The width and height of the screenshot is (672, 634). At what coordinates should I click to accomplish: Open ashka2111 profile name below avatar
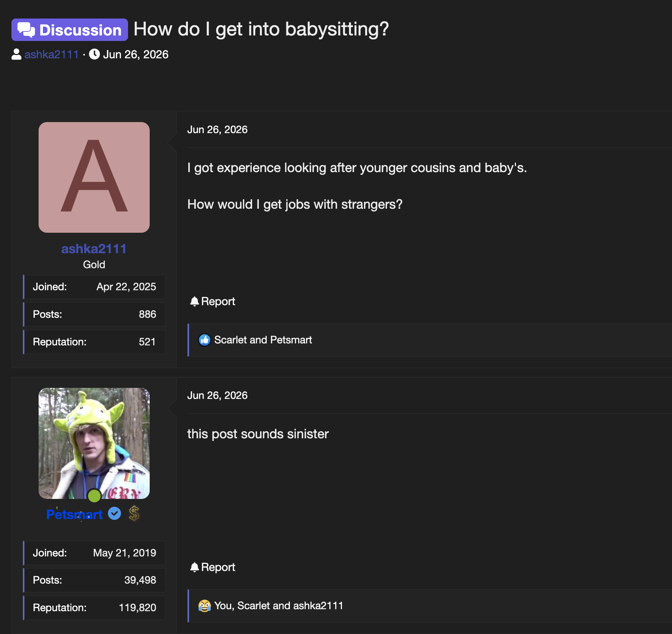click(x=94, y=249)
